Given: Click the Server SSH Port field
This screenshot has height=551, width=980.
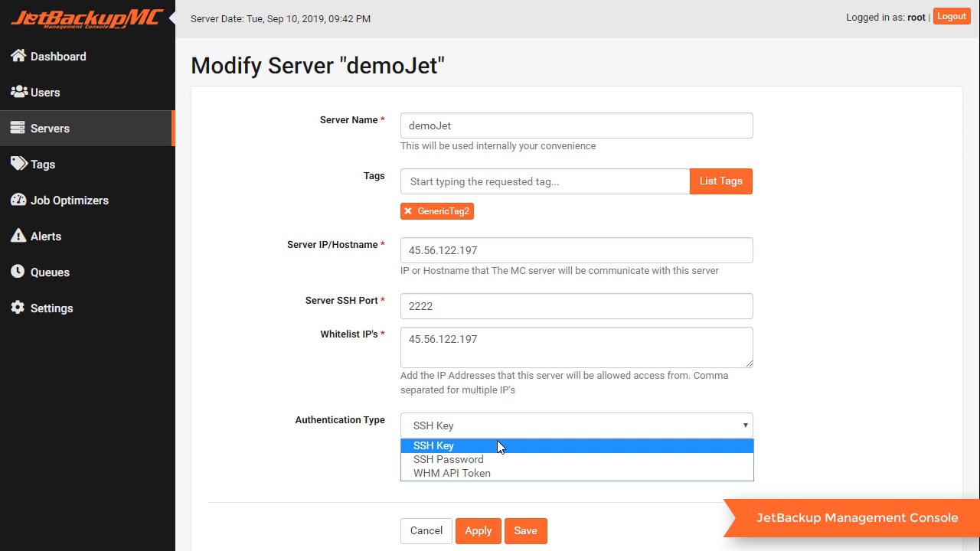Looking at the screenshot, I should 577,306.
